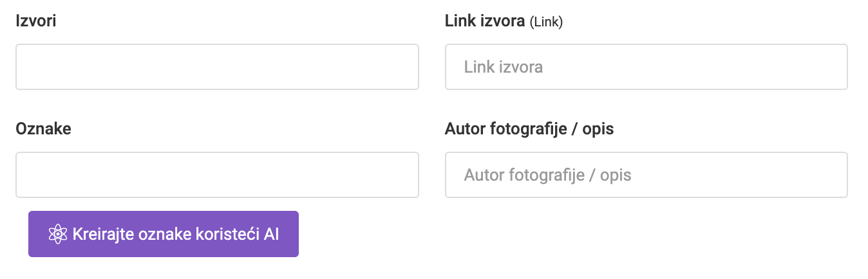Click the Oznake field label
The height and width of the screenshot is (279, 868).
point(43,129)
